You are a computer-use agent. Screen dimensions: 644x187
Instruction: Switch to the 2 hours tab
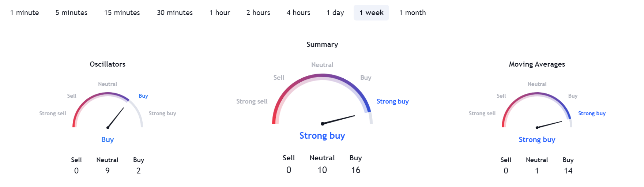258,13
